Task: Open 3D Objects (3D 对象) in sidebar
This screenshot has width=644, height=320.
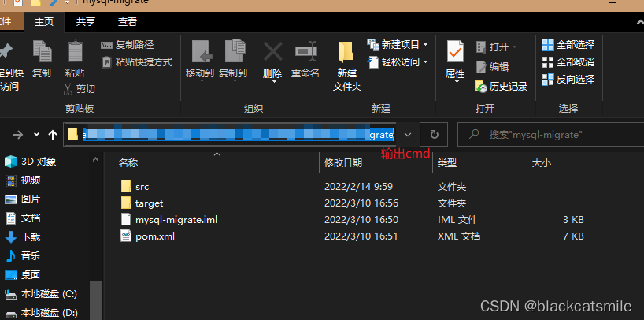Action: (31, 162)
